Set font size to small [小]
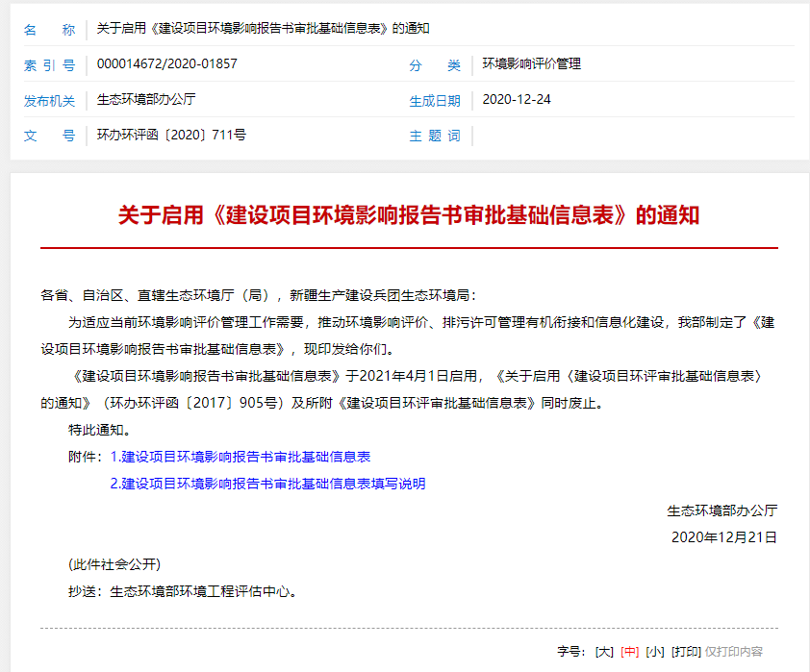Image resolution: width=810 pixels, height=672 pixels. point(654,651)
